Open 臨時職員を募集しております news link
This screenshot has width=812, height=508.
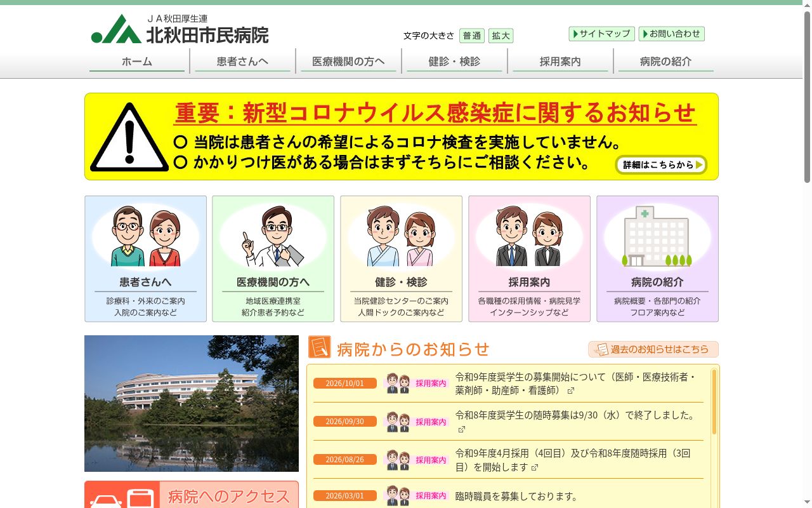[516, 497]
